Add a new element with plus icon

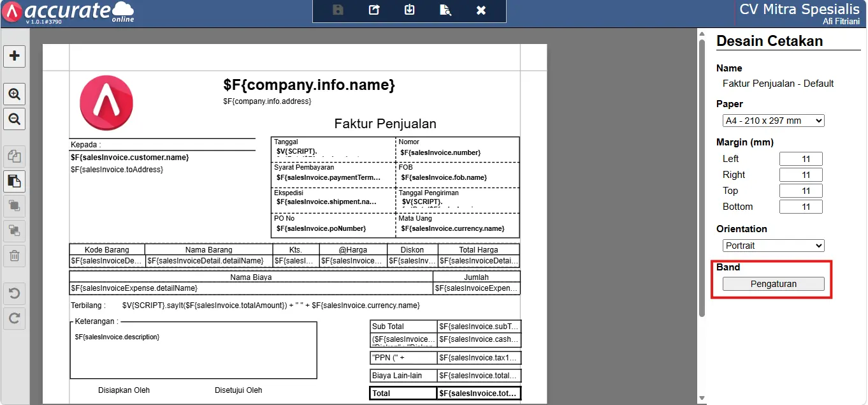15,56
